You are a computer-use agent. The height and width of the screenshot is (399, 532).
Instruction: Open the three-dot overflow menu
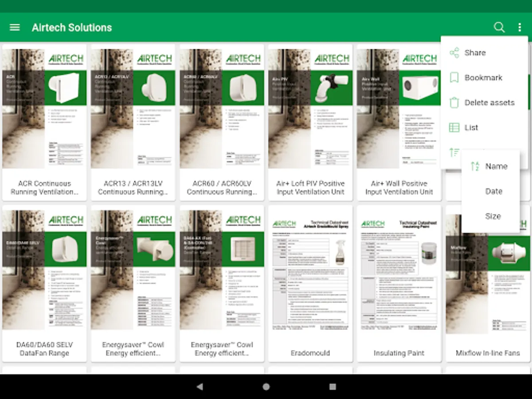(520, 27)
